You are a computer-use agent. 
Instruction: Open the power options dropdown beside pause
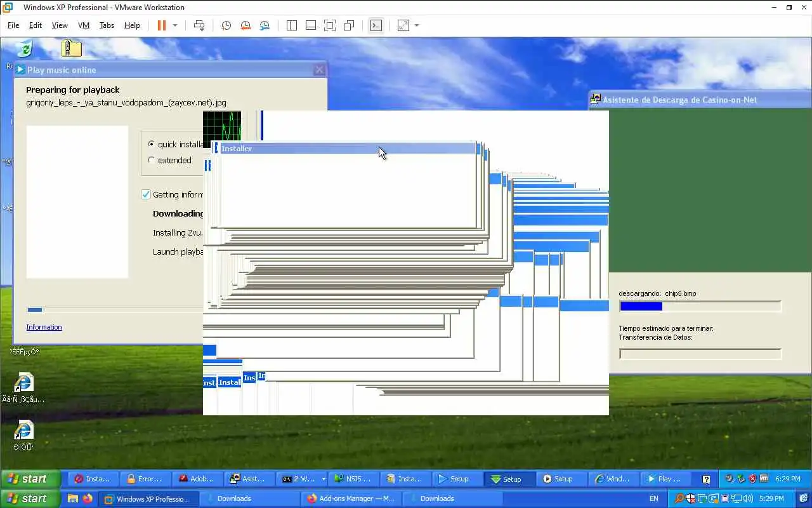click(175, 25)
